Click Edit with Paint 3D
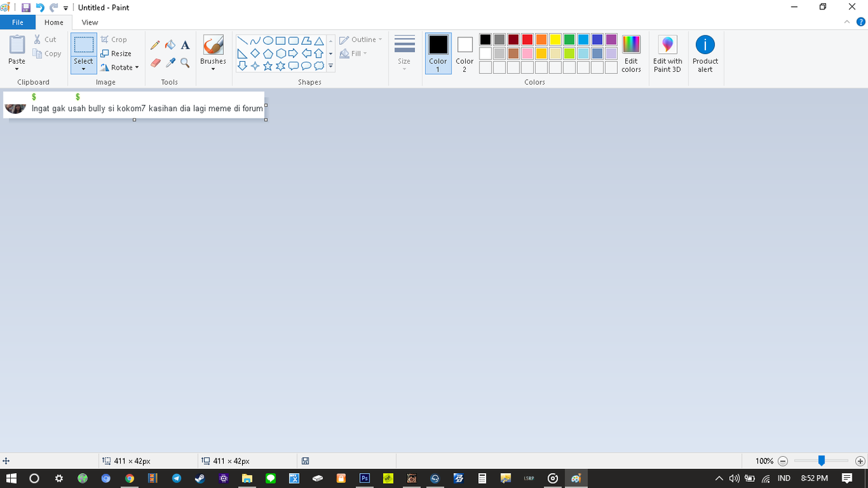Viewport: 868px width, 488px height. point(668,54)
